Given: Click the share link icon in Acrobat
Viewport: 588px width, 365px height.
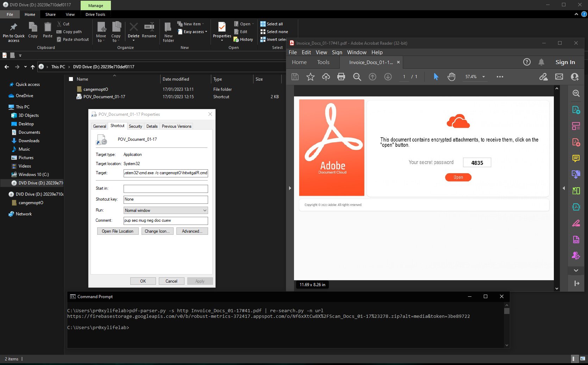Looking at the screenshot, I should [543, 77].
